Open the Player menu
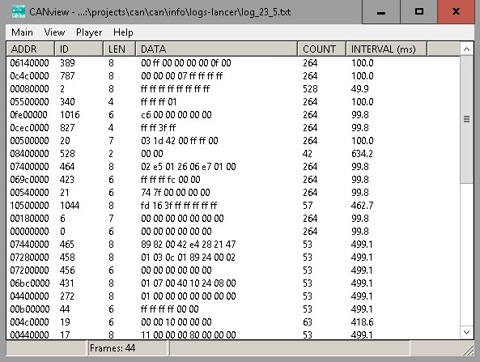The width and height of the screenshot is (480, 362). tap(89, 32)
